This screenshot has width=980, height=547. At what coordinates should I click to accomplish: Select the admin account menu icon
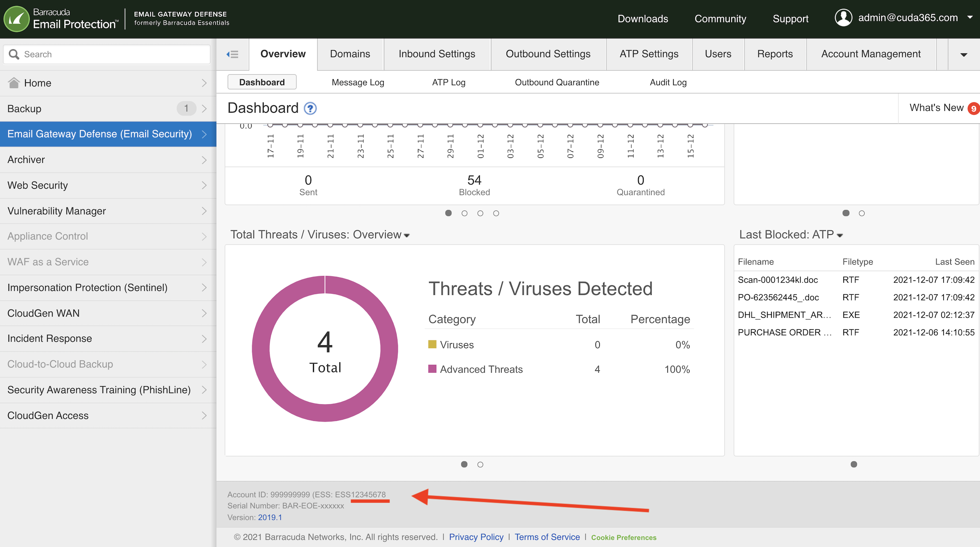(843, 18)
